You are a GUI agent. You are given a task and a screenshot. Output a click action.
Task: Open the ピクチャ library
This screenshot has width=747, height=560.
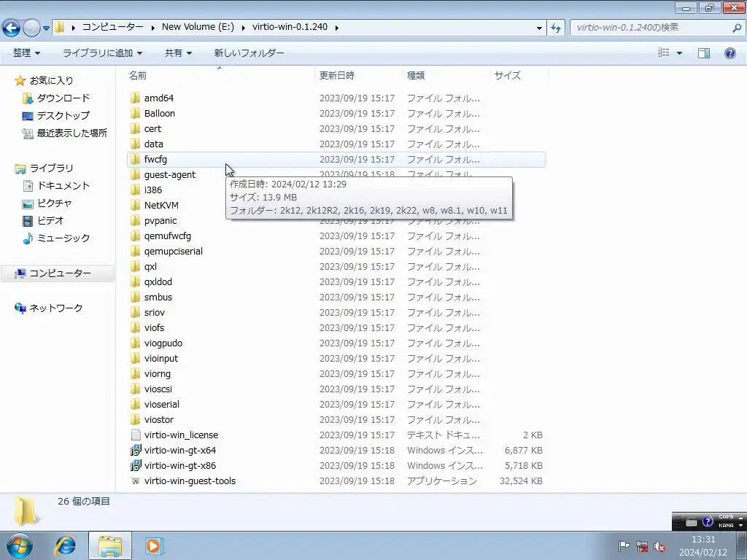point(54,203)
